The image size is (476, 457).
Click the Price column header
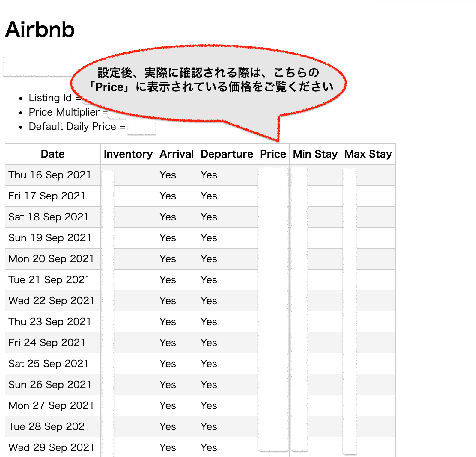[x=273, y=154]
